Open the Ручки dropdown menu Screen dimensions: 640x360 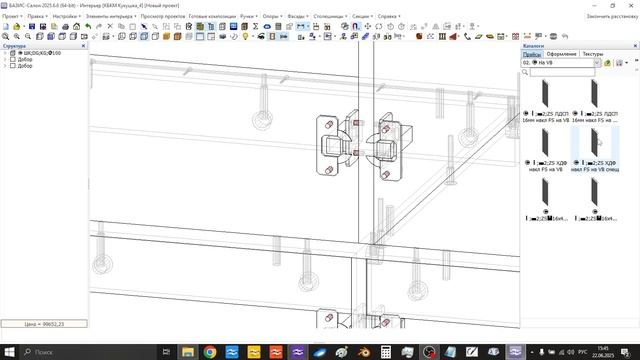(249, 16)
